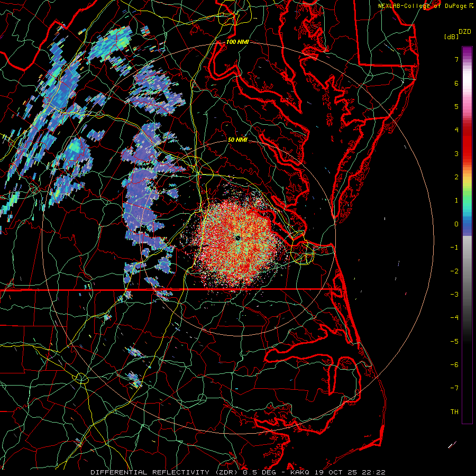Click the radar site center in the red clutter

[237, 239]
